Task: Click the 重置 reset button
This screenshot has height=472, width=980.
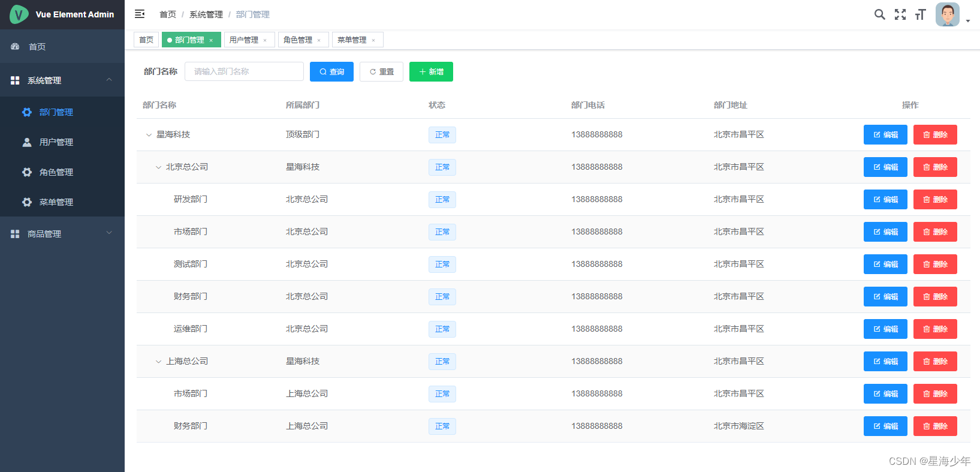Action: 381,71
